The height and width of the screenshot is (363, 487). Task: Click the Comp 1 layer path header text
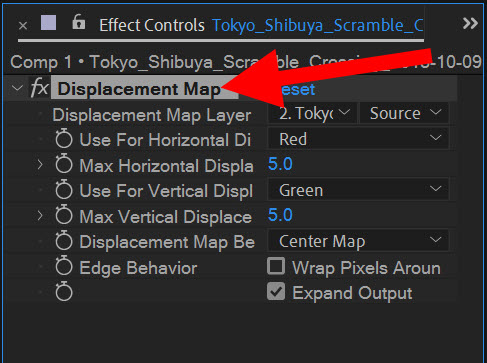(x=246, y=62)
